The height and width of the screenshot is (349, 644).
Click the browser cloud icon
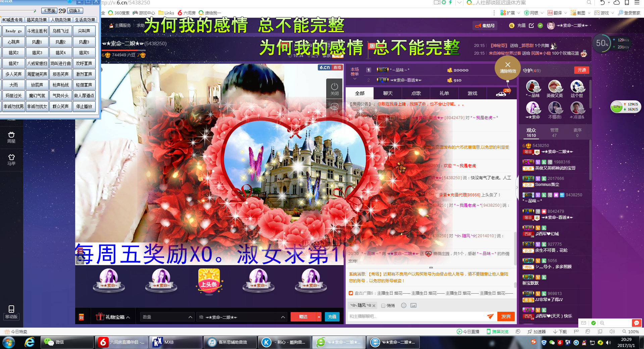(x=617, y=3)
